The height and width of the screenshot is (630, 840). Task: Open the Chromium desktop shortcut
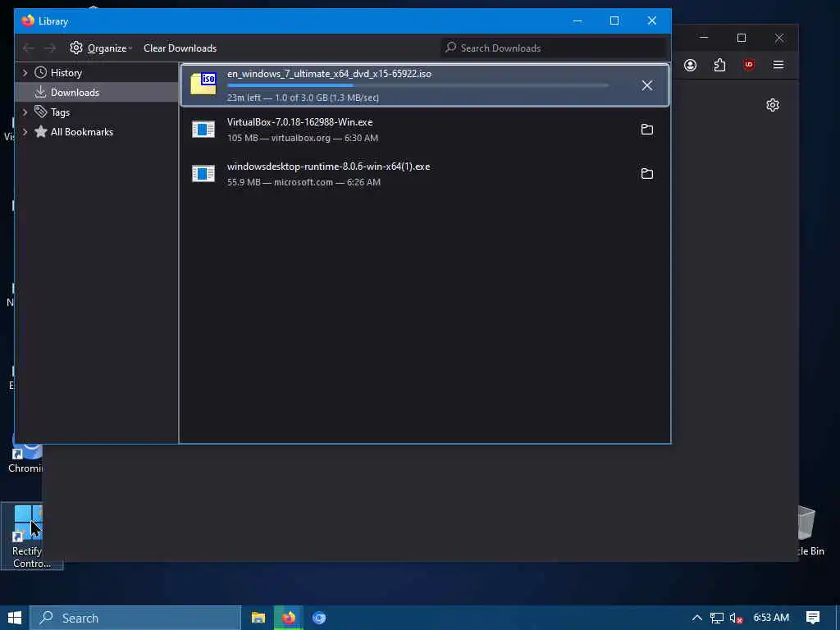25,456
